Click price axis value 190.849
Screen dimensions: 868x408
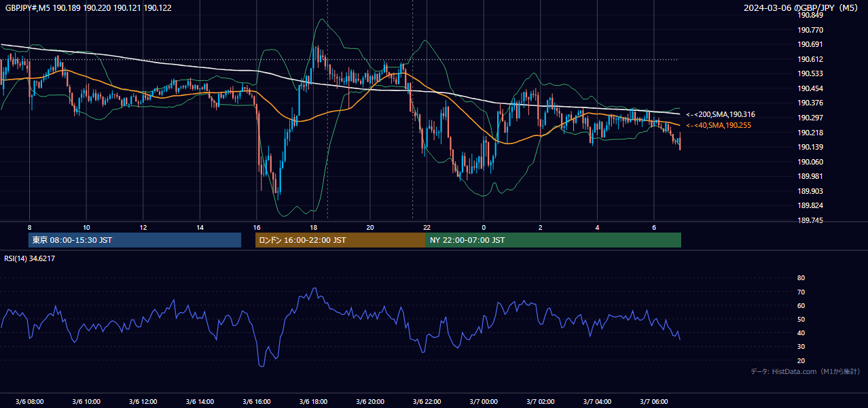click(810, 16)
